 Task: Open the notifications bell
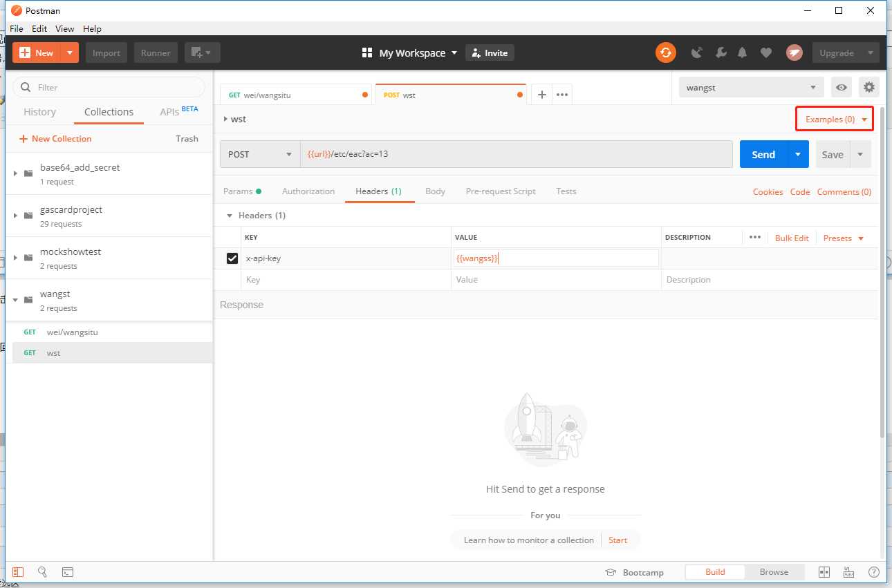(743, 53)
